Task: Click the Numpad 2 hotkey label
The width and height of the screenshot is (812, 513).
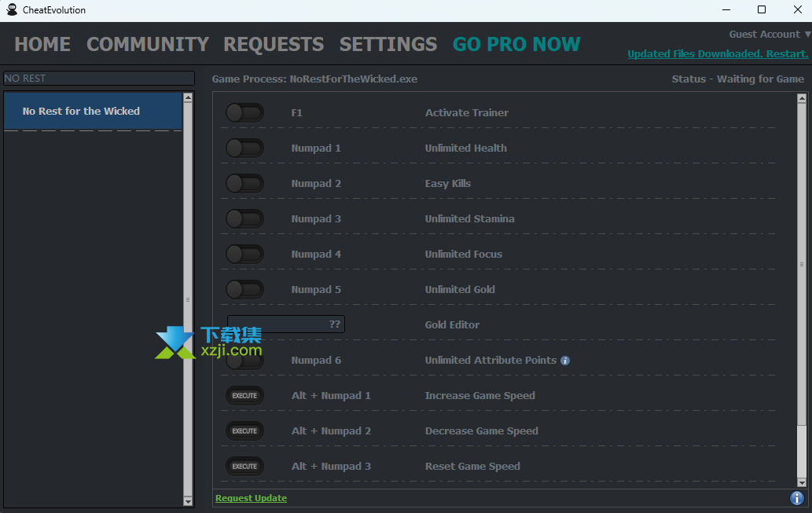Action: (316, 183)
